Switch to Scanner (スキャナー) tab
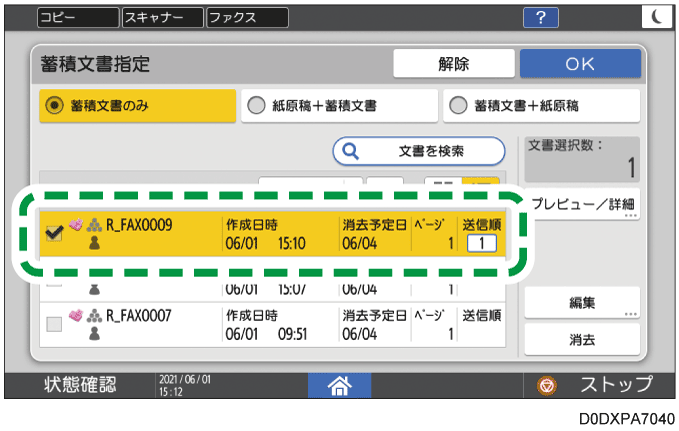Viewport: 679px width, 431px height. [x=162, y=18]
